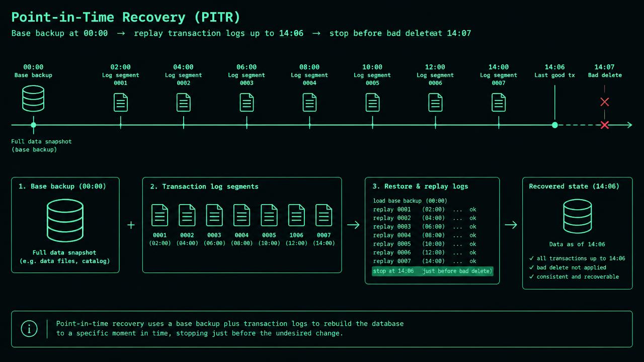The height and width of the screenshot is (362, 644).
Task: Select the "replay 0007 (14:00) ... ok" line
Action: [425, 261]
